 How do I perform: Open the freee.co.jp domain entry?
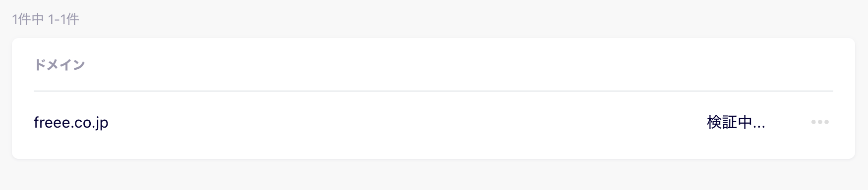tap(71, 122)
